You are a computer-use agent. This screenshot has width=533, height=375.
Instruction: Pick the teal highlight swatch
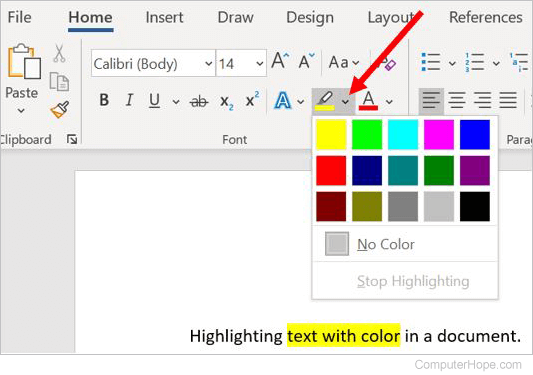click(403, 170)
